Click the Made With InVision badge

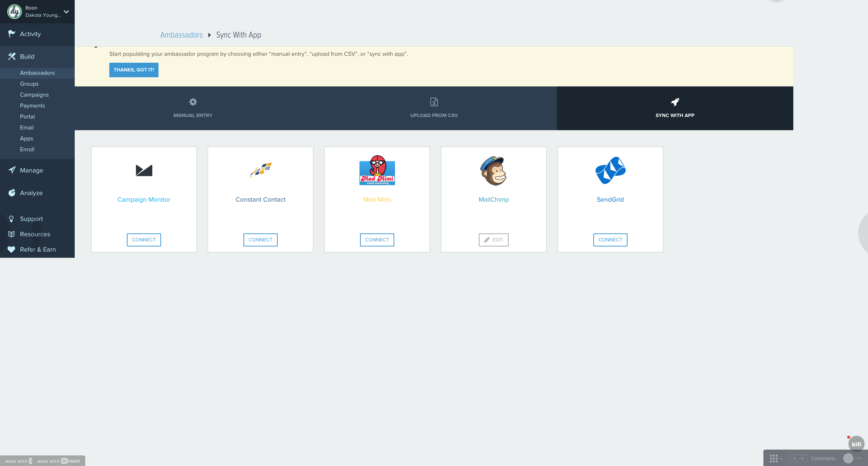[x=59, y=461]
